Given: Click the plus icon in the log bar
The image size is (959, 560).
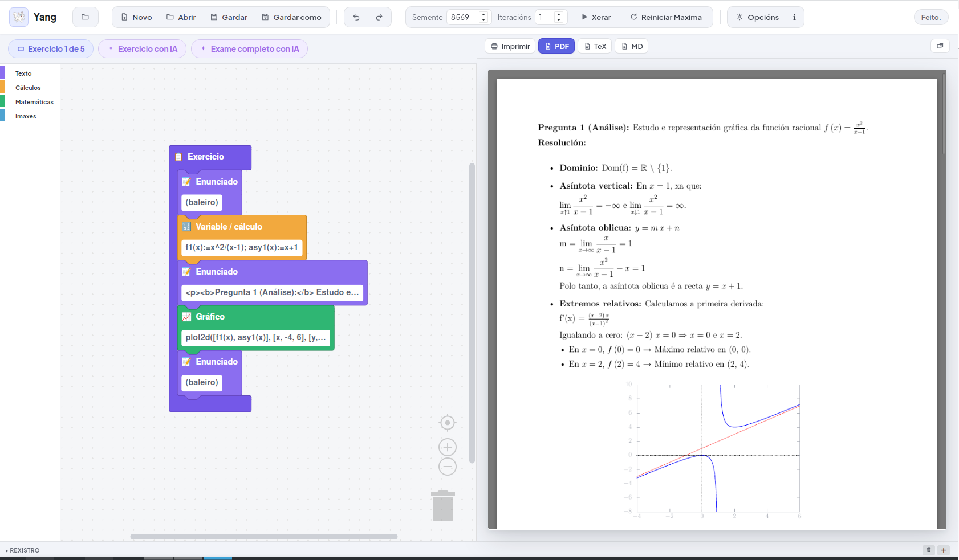Looking at the screenshot, I should (x=944, y=550).
